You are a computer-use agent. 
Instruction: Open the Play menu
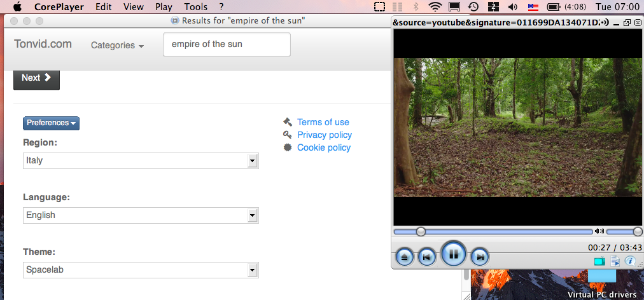(x=164, y=7)
